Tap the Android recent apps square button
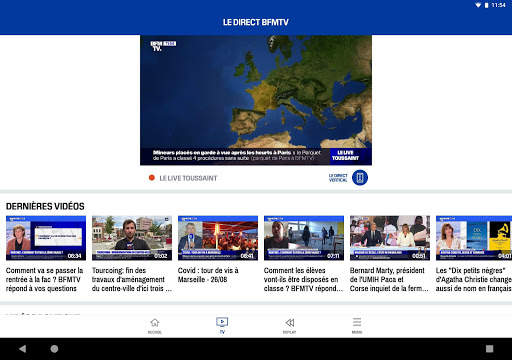Viewport: 512px width, 360px height. [489, 349]
